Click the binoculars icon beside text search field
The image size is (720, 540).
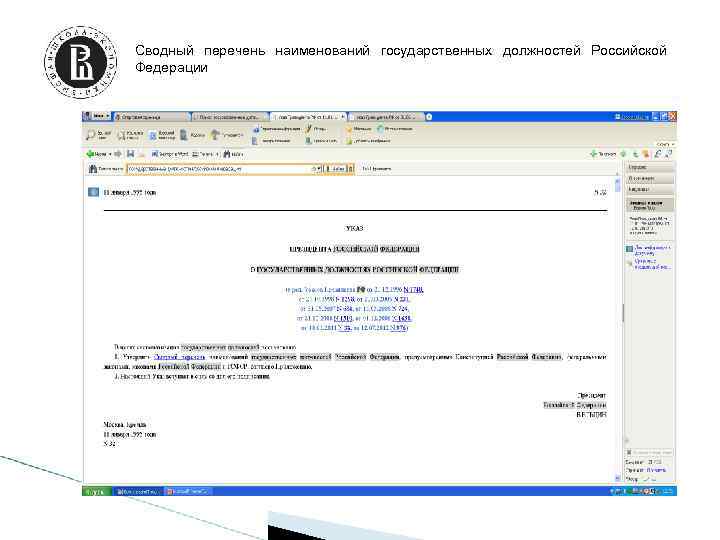tap(92, 169)
